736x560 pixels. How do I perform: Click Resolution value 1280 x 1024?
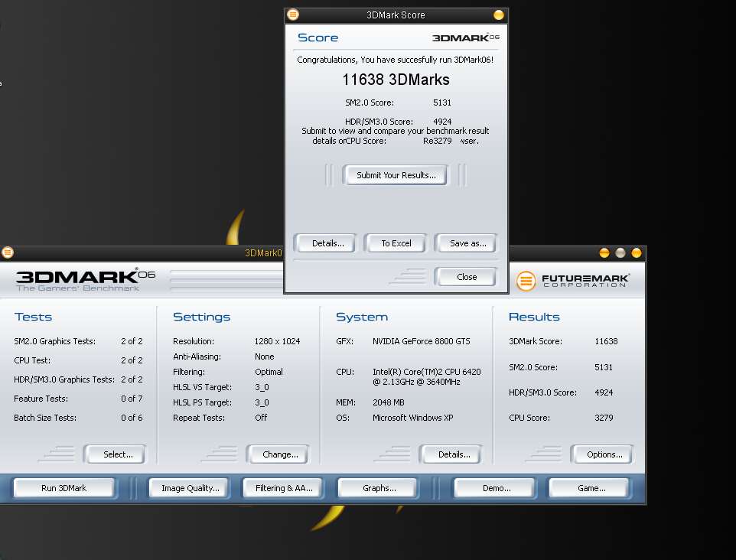click(x=277, y=341)
